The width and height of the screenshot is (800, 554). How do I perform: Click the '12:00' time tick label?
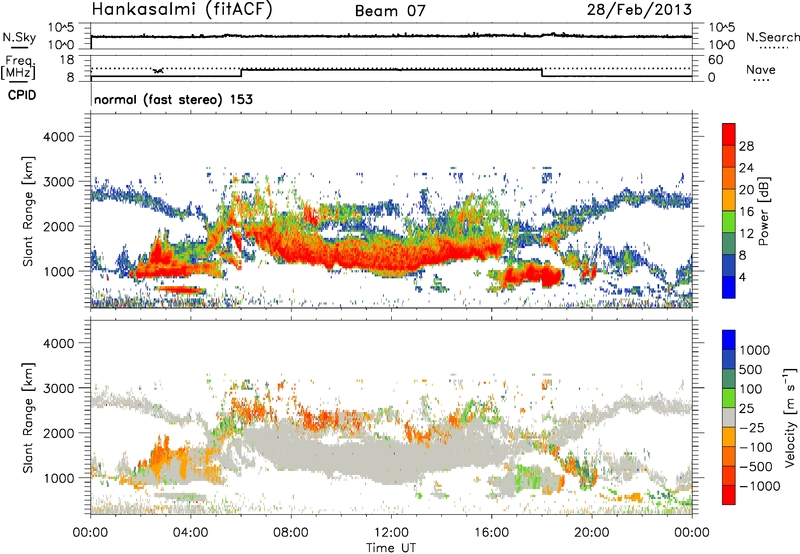click(391, 533)
